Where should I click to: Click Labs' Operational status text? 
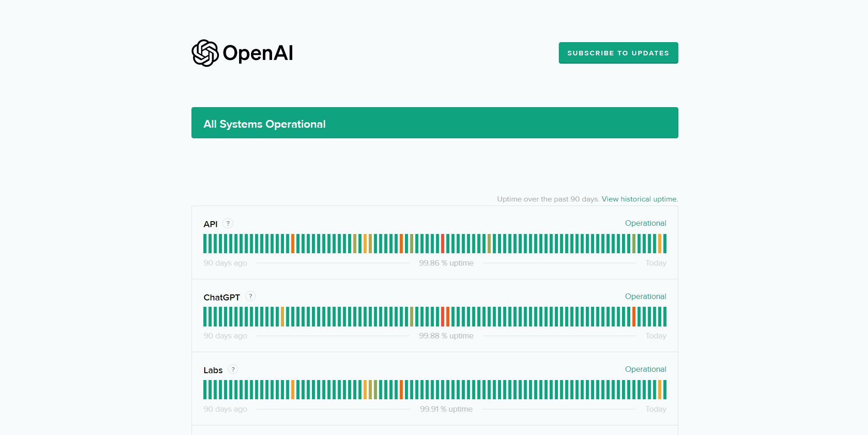(645, 369)
